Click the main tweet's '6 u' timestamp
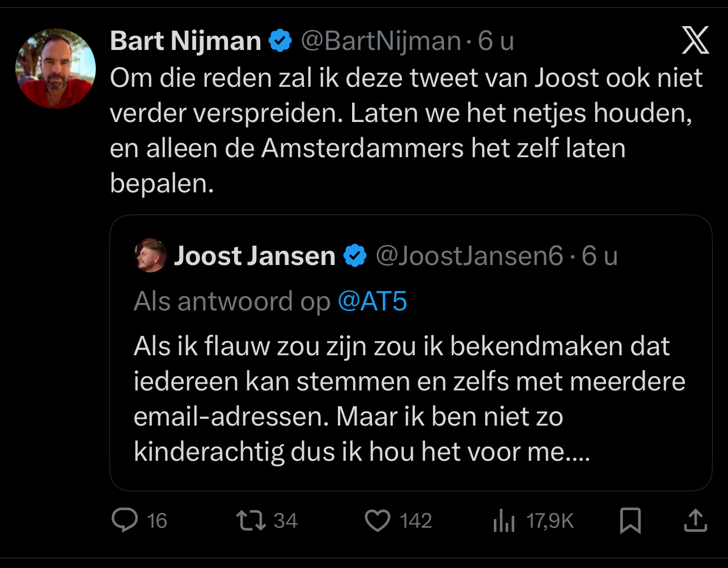Viewport: 728px width, 568px height. click(x=496, y=41)
